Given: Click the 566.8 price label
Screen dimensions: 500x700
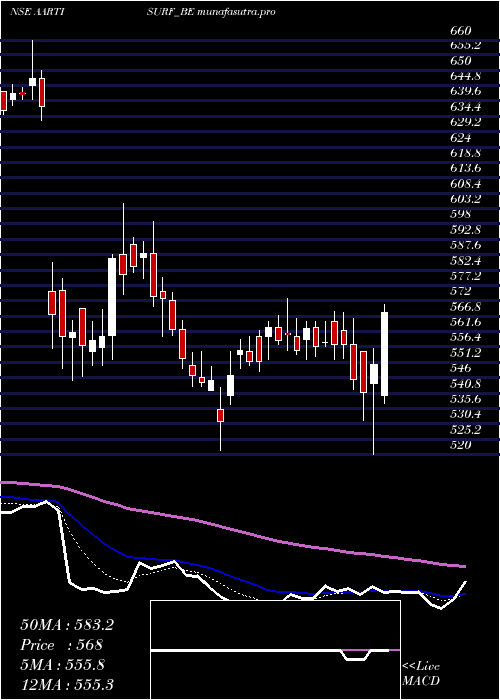Looking at the screenshot, I should pyautogui.click(x=466, y=307).
